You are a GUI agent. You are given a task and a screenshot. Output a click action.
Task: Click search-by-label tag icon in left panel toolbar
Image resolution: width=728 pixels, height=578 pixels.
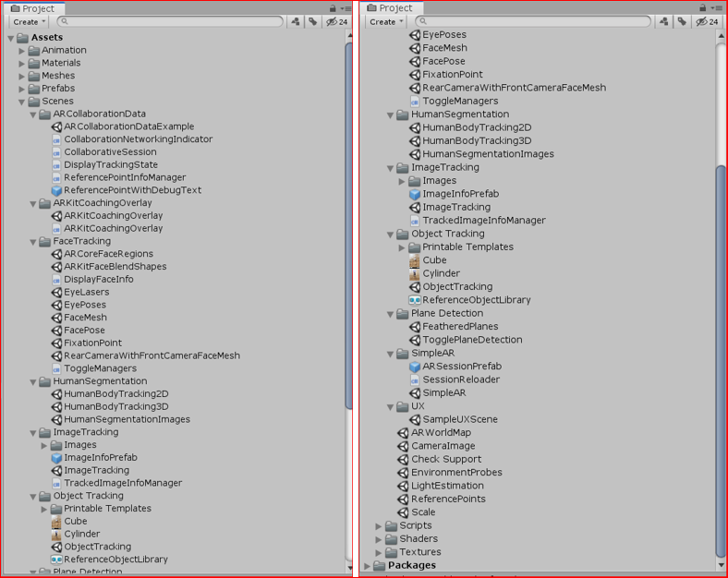(x=313, y=22)
